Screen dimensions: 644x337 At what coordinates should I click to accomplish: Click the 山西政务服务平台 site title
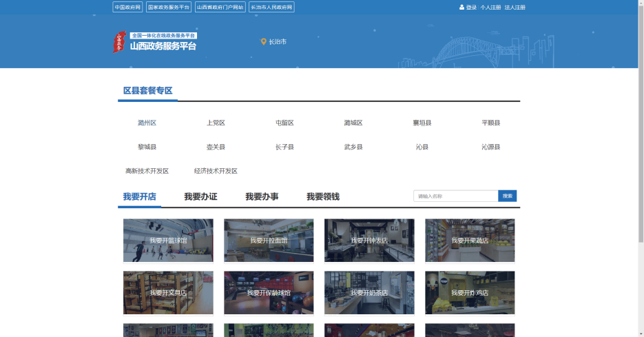(x=163, y=46)
